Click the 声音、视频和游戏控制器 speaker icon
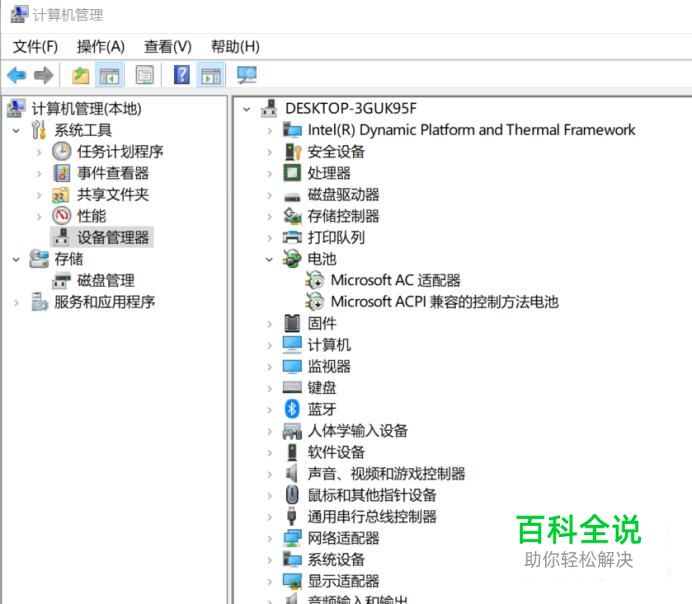The height and width of the screenshot is (604, 692). click(292, 473)
